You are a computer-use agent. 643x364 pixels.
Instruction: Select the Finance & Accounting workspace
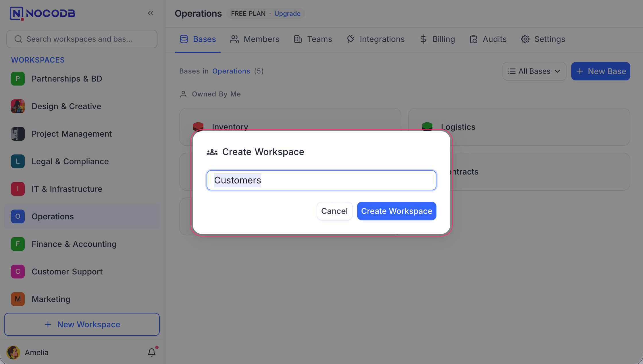point(74,244)
